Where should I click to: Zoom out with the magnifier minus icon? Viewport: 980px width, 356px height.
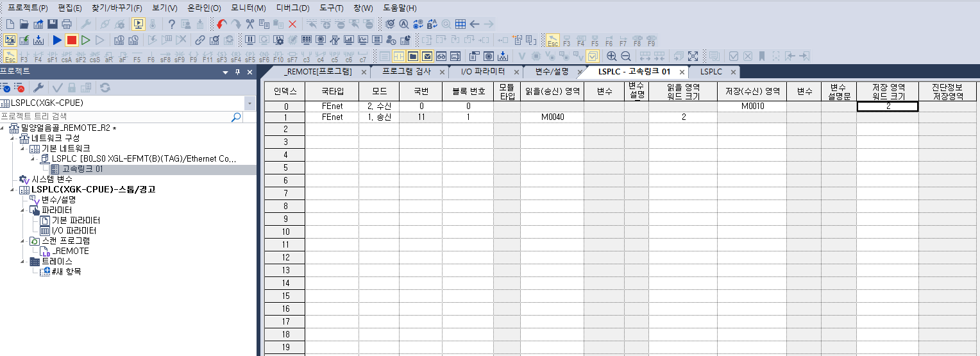625,56
